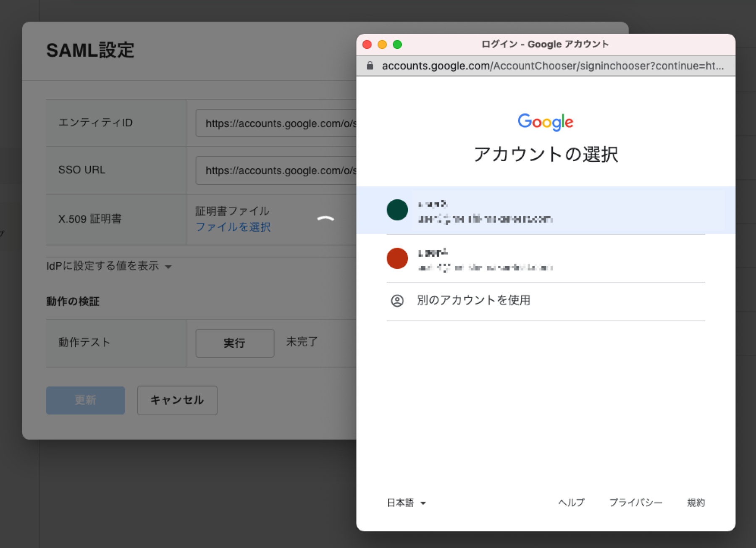The height and width of the screenshot is (548, 756).
Task: Click the 証明書ファイル label
Action: pos(233,211)
